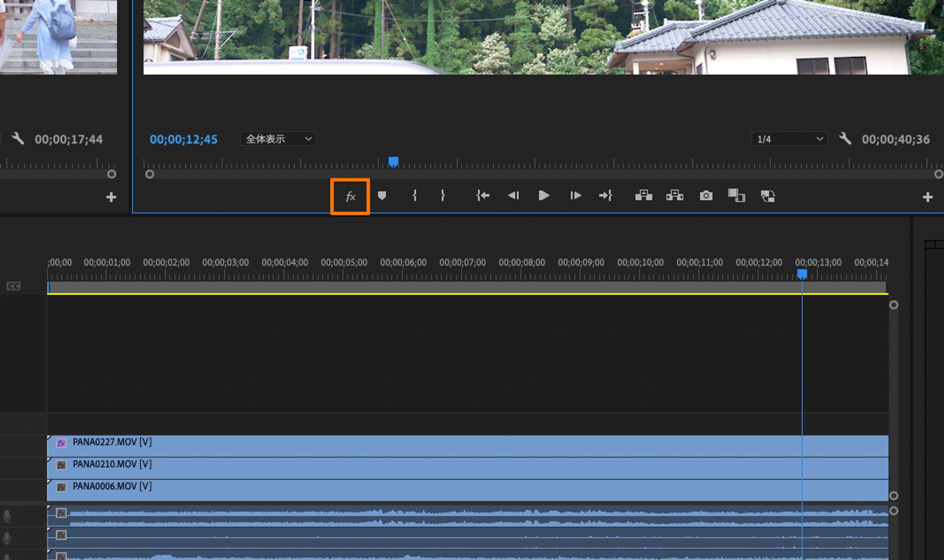The width and height of the screenshot is (944, 560).
Task: Open the Program Monitor settings wrench
Action: [x=845, y=139]
